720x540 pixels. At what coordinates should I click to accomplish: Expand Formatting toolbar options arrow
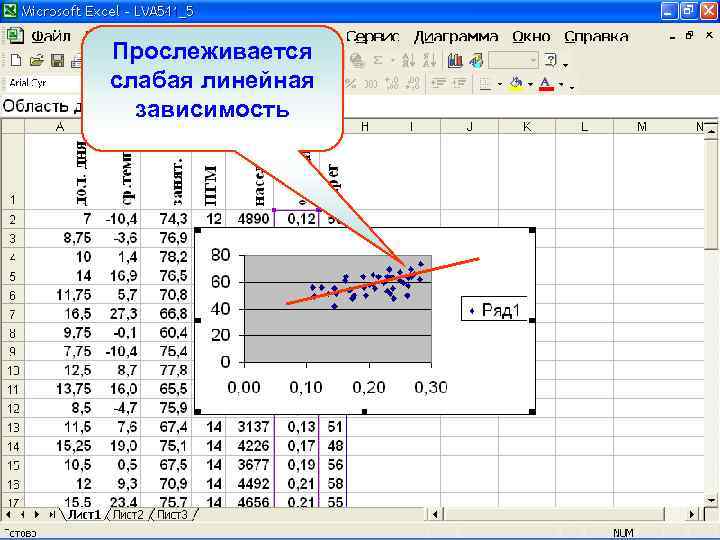(572, 86)
